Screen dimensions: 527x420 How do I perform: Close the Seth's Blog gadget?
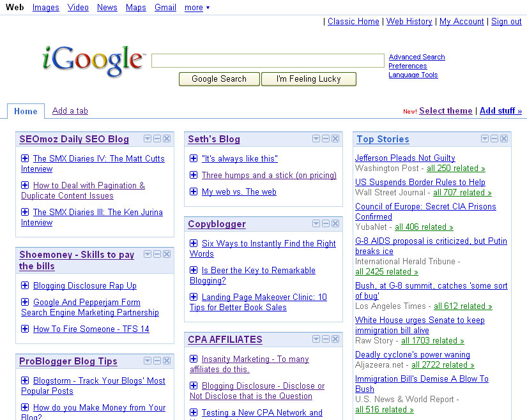click(335, 139)
